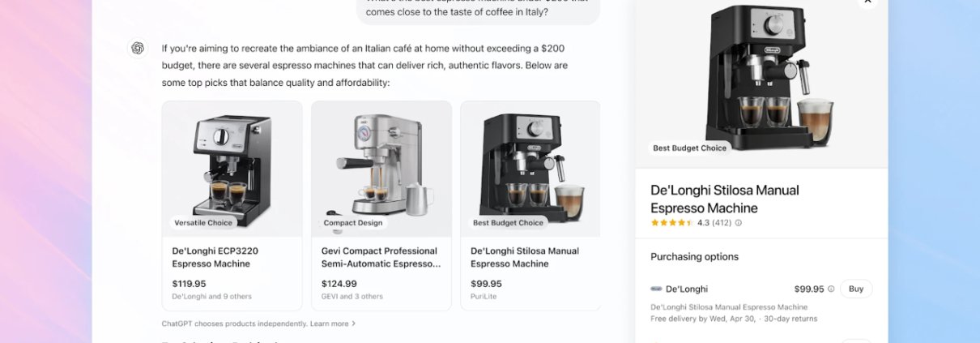Screen dimensions: 980x343
Task: Click Gevi Compact Professional Semi-Automatic title
Action: coord(379,257)
